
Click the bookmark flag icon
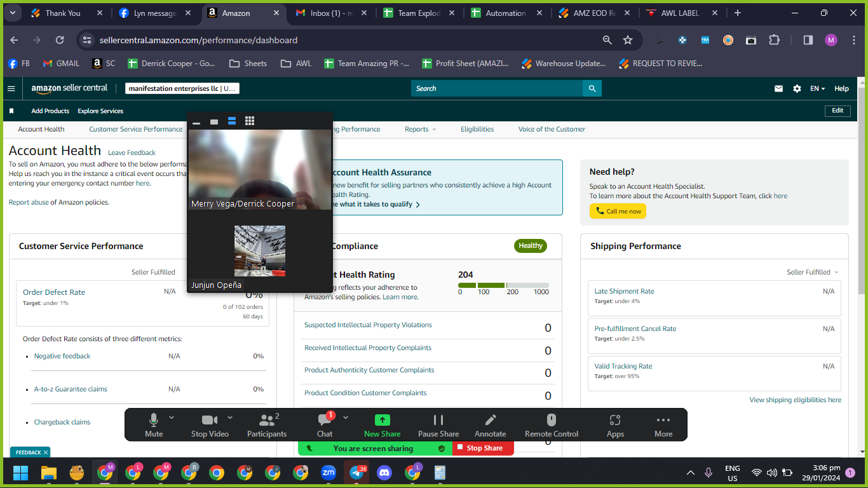click(11, 111)
